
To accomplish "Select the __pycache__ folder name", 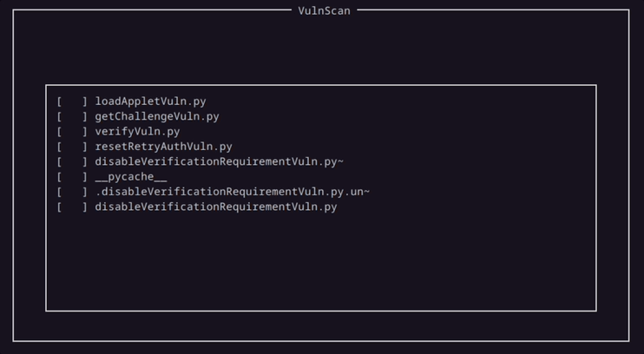I will pos(130,177).
